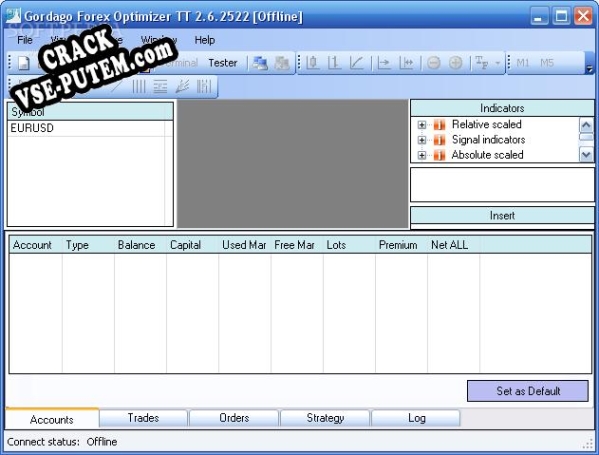The image size is (599, 455).
Task: Open the toolbar overflow options arrow
Action: click(589, 69)
